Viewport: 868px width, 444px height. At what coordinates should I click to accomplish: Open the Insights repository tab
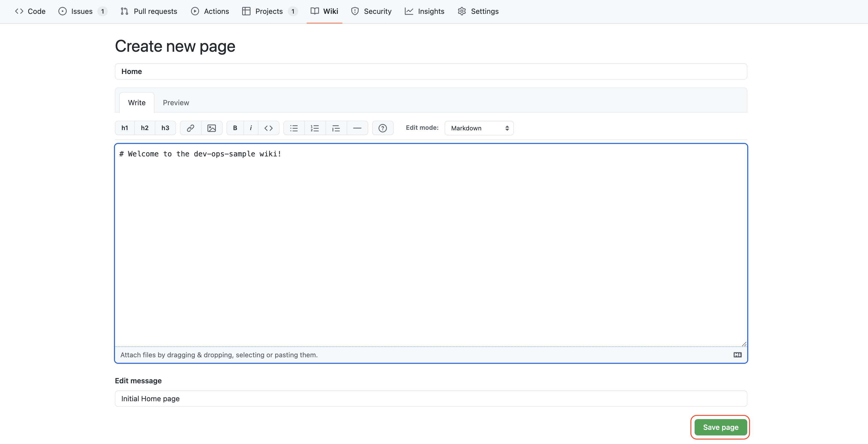click(424, 11)
